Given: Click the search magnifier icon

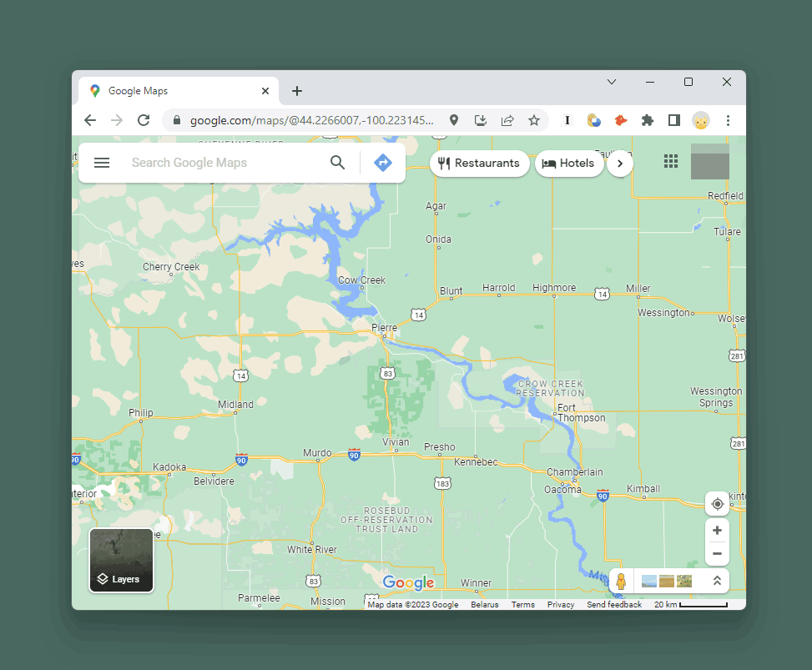Looking at the screenshot, I should pos(338,163).
